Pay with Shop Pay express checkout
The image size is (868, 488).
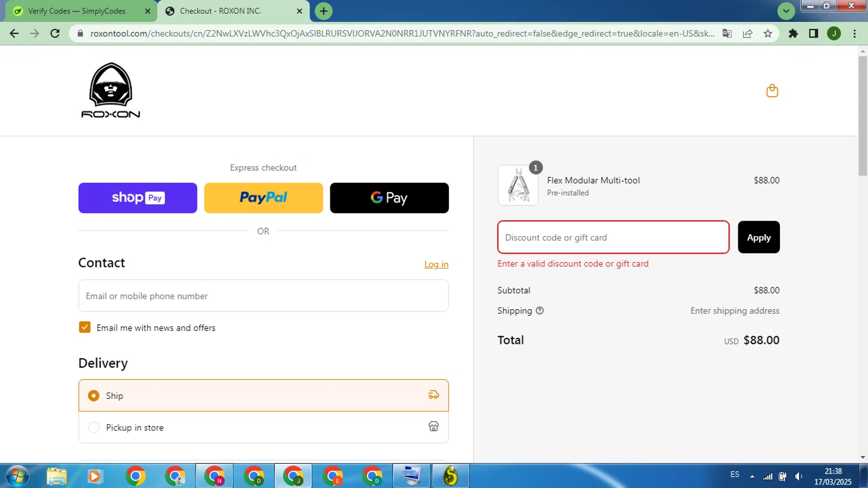pyautogui.click(x=138, y=198)
